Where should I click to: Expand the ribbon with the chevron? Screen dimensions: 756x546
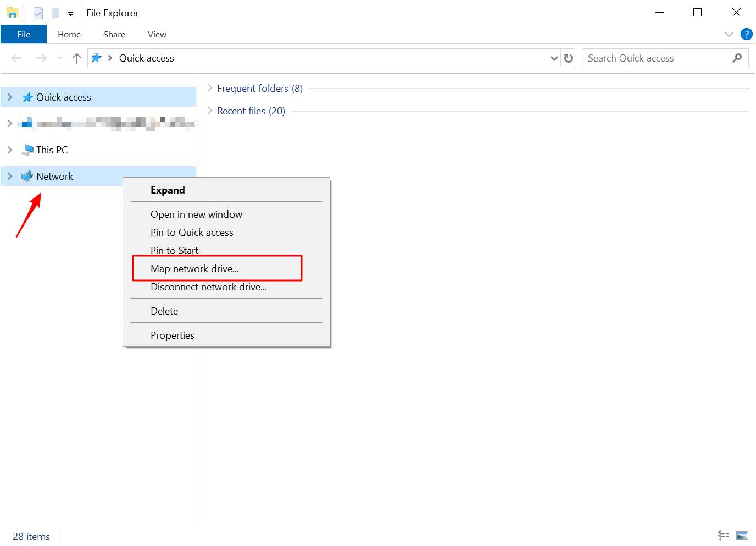[729, 34]
